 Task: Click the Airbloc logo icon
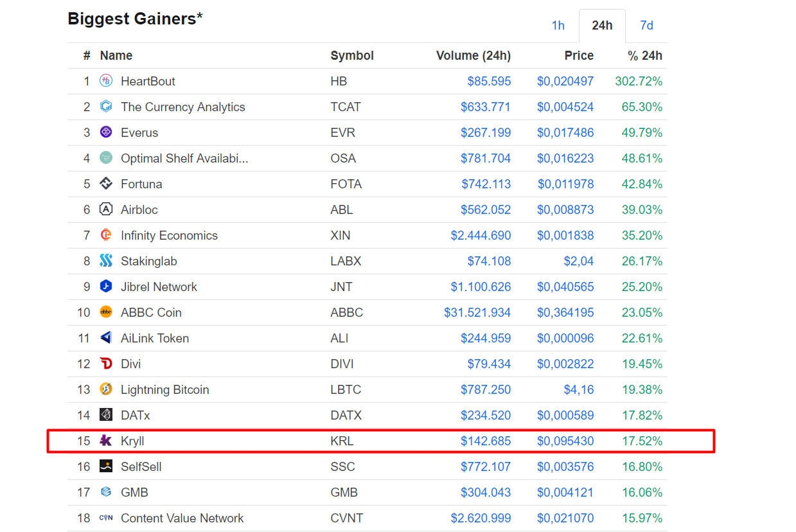click(106, 209)
